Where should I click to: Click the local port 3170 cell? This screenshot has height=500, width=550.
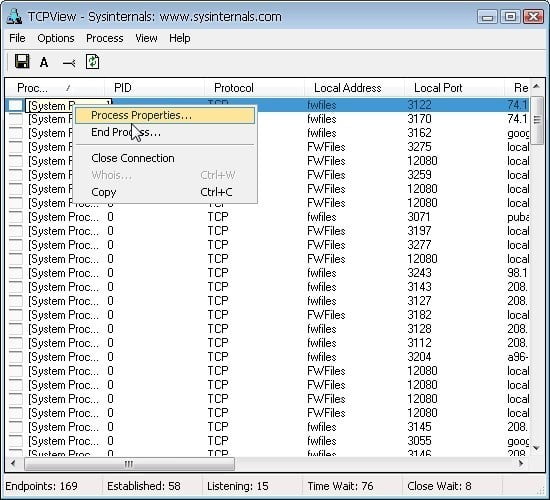pyautogui.click(x=419, y=119)
